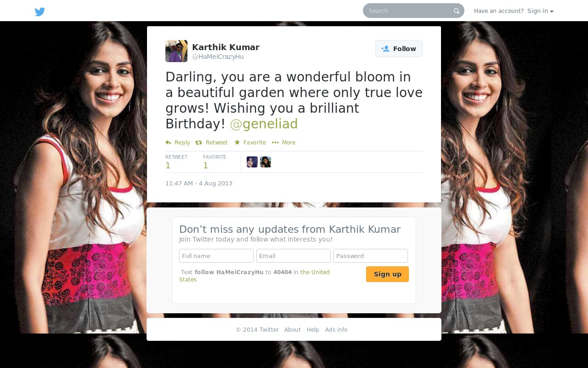Open the tweet timestamp link
588x368 pixels.
199,184
